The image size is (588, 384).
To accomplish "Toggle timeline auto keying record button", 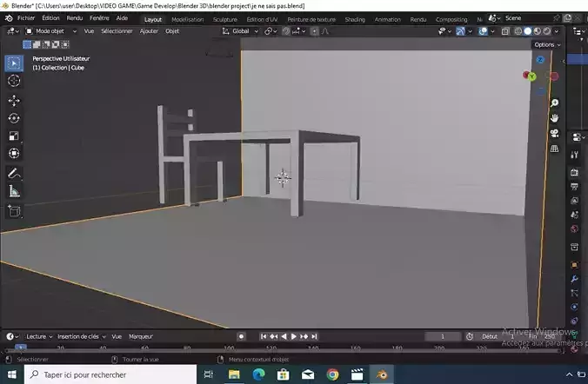I will (241, 336).
